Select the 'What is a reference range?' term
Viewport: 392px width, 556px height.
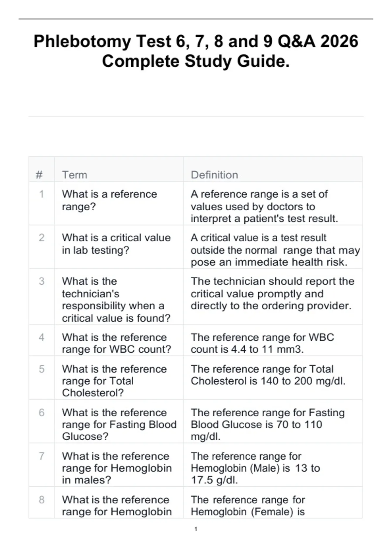109,200
